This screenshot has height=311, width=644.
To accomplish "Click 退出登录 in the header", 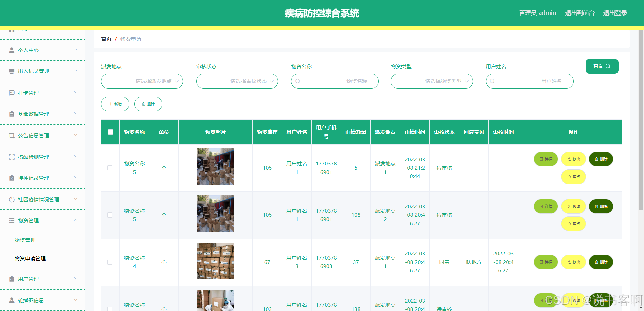I will (615, 13).
